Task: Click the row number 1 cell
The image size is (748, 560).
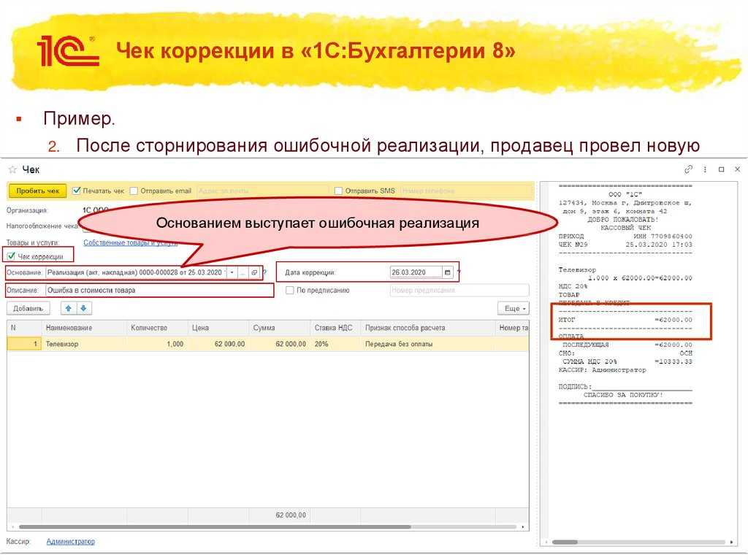Action: [x=24, y=344]
